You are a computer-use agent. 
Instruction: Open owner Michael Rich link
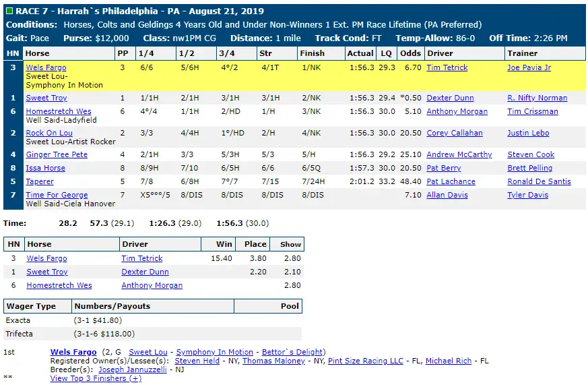click(x=449, y=361)
